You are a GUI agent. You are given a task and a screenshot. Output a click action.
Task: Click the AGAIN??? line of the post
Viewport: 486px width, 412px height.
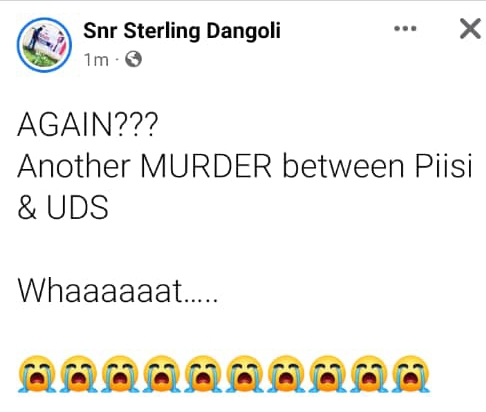87,125
